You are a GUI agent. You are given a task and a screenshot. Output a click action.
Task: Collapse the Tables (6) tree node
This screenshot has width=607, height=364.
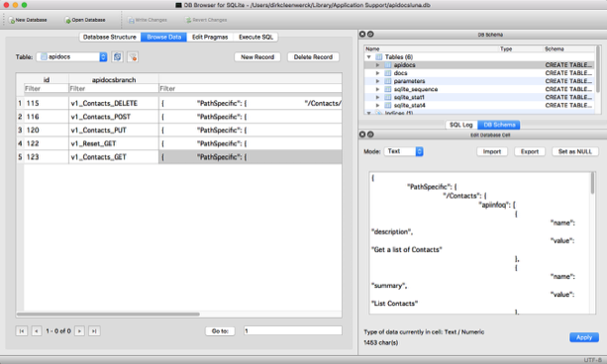(369, 56)
